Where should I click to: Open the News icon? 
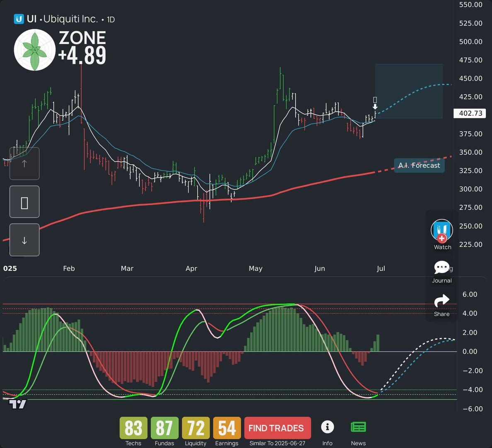pyautogui.click(x=359, y=427)
